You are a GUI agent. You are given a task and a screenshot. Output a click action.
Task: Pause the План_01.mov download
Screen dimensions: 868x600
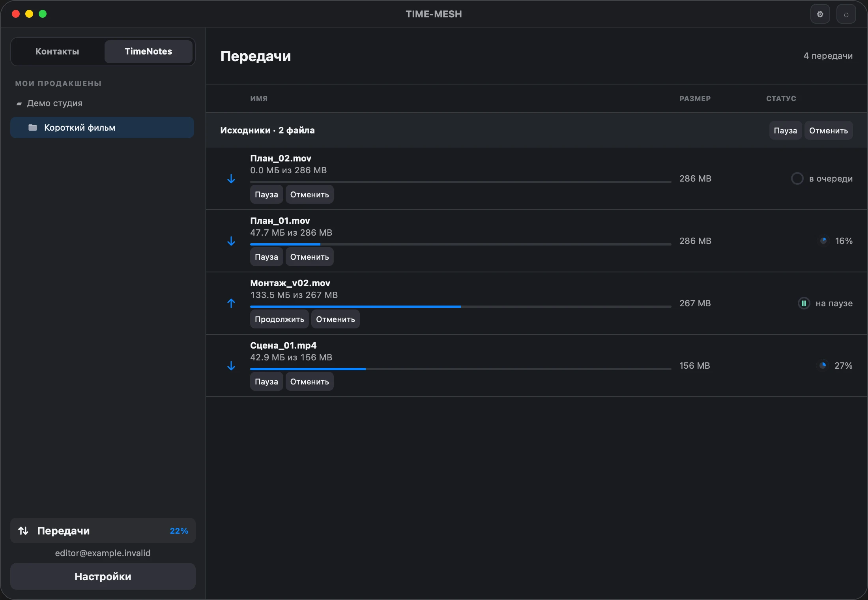pos(266,257)
